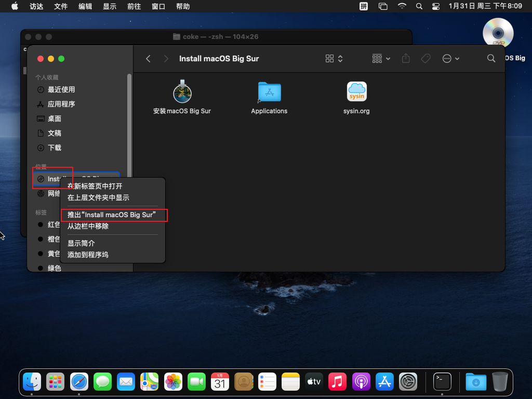Open the Downloads folder in Dock
532x399 pixels.
pyautogui.click(x=476, y=381)
